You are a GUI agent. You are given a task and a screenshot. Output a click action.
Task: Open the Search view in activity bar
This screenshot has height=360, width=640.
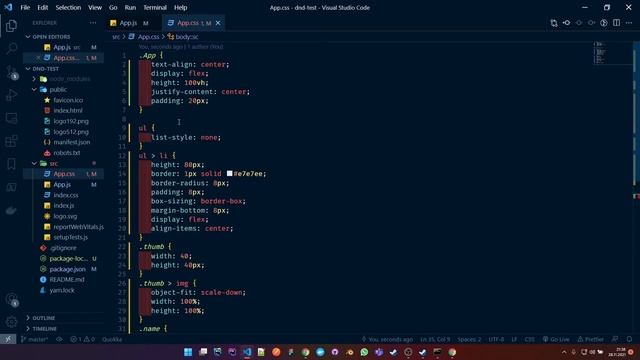coord(11,49)
